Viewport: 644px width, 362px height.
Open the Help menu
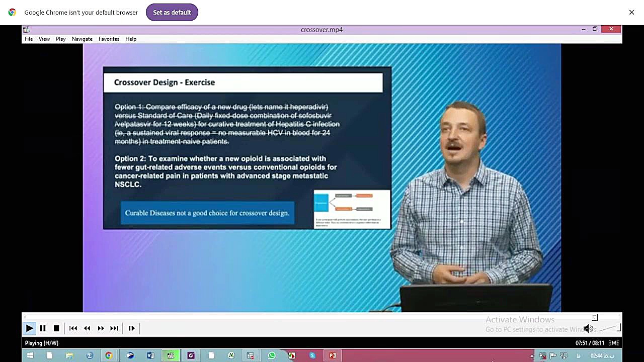click(131, 39)
